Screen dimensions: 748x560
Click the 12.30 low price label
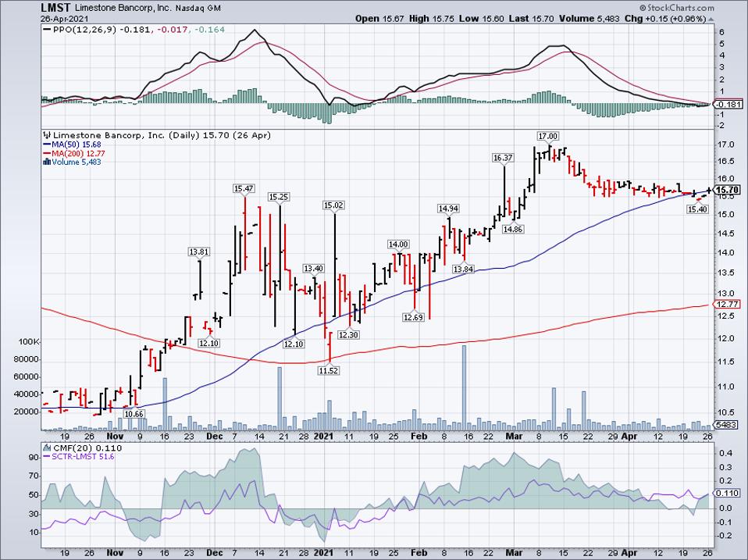[348, 335]
